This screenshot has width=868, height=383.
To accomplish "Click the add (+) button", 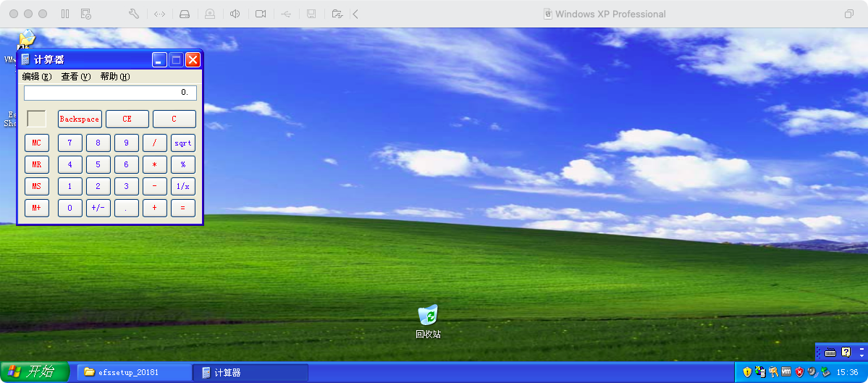I will (x=155, y=208).
